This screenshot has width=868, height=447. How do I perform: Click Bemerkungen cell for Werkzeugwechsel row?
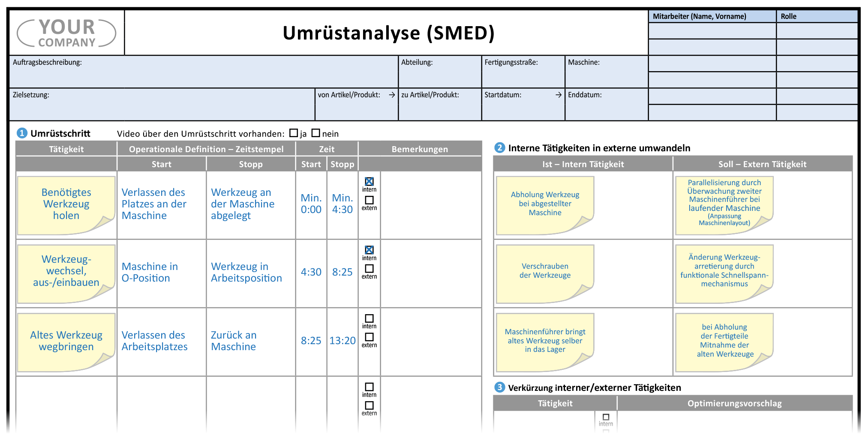431,274
